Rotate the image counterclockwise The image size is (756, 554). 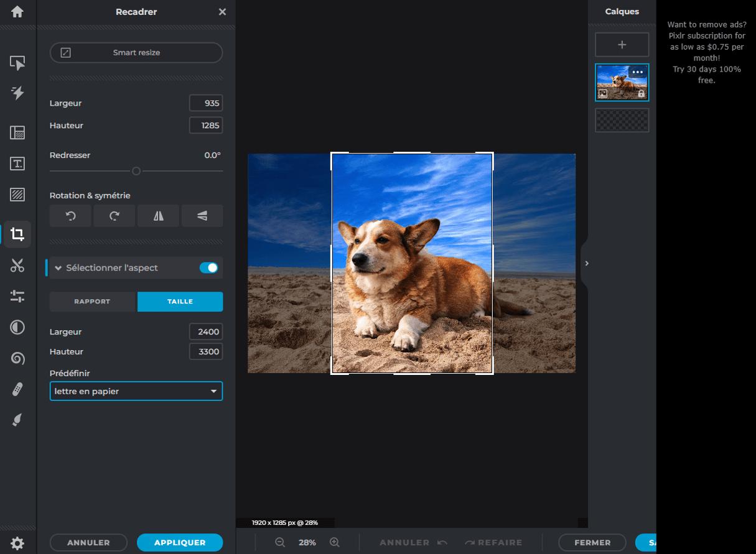pyautogui.click(x=70, y=216)
